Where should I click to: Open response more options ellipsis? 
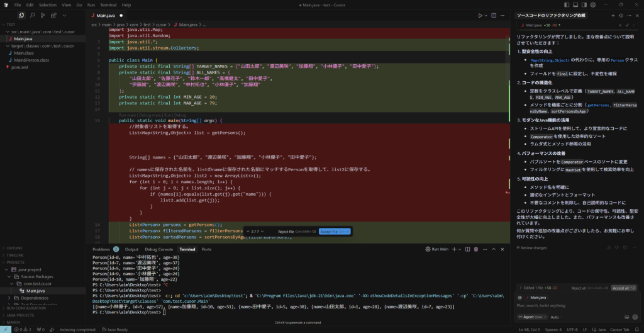pos(633,247)
